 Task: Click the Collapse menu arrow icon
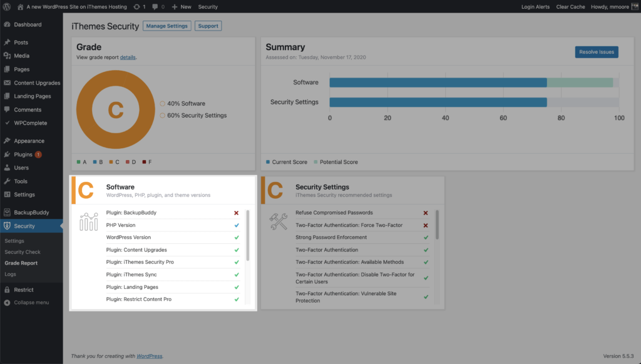click(x=7, y=303)
